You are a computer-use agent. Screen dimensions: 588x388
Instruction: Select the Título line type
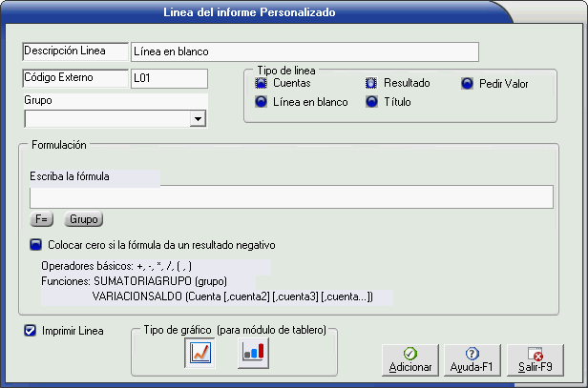tap(372, 102)
